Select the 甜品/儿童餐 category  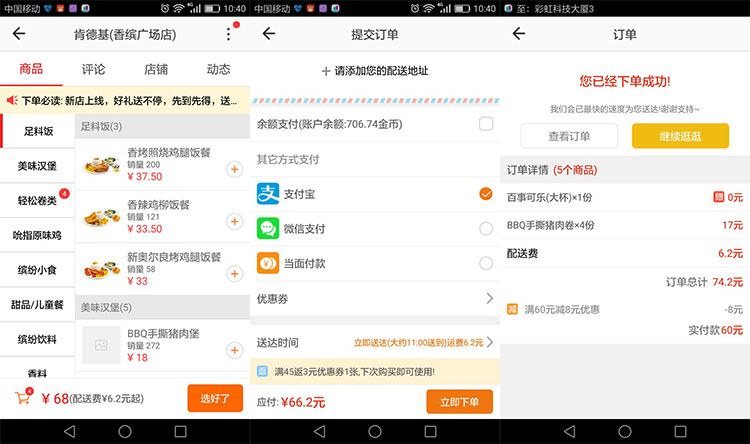tap(38, 305)
